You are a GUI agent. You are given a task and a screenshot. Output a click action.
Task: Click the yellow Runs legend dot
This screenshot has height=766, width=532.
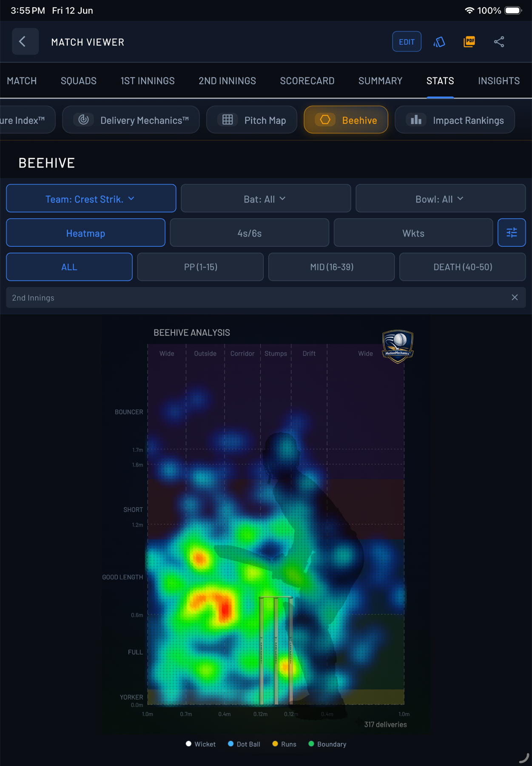click(x=275, y=744)
